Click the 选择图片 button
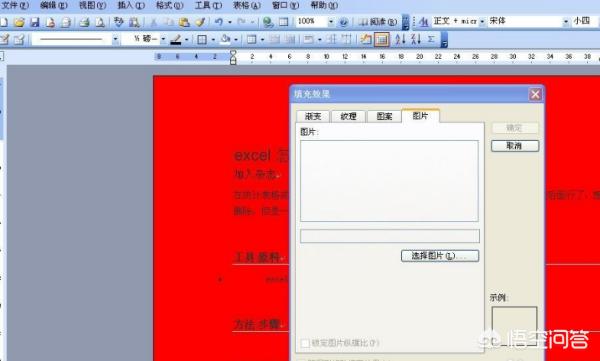The image size is (600, 361). tap(440, 256)
